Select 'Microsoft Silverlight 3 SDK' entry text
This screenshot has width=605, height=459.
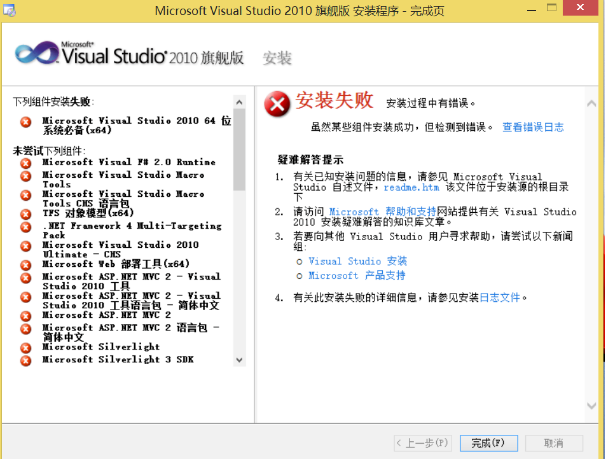tap(118, 359)
